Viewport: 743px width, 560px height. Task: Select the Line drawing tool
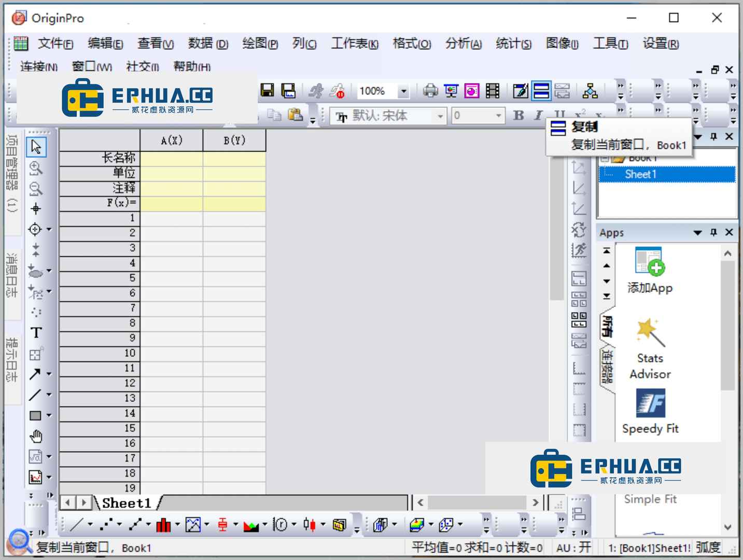tap(35, 395)
